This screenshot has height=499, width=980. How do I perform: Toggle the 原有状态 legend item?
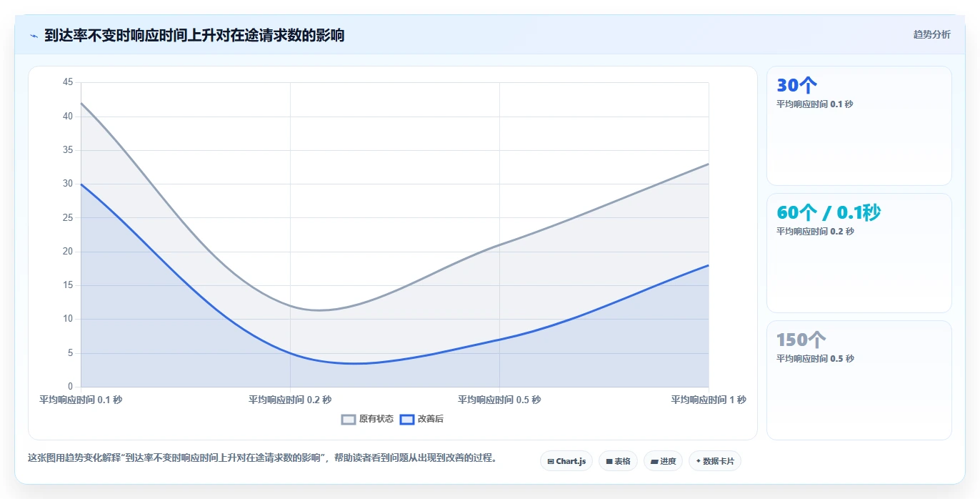[x=367, y=419]
